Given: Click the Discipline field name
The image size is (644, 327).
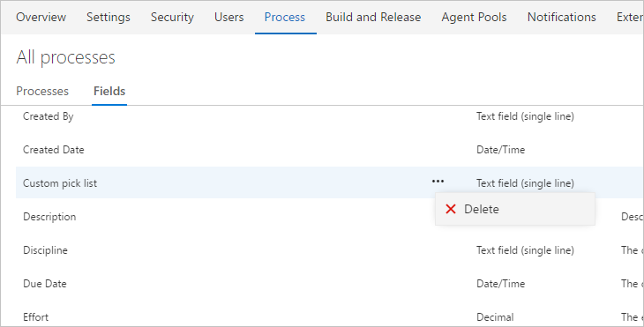Looking at the screenshot, I should point(45,250).
